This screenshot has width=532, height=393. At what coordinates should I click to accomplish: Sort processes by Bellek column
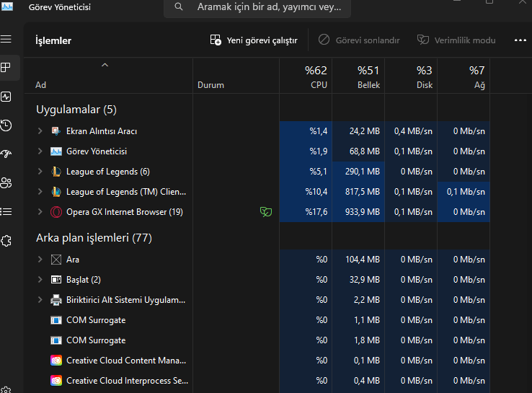pos(358,76)
